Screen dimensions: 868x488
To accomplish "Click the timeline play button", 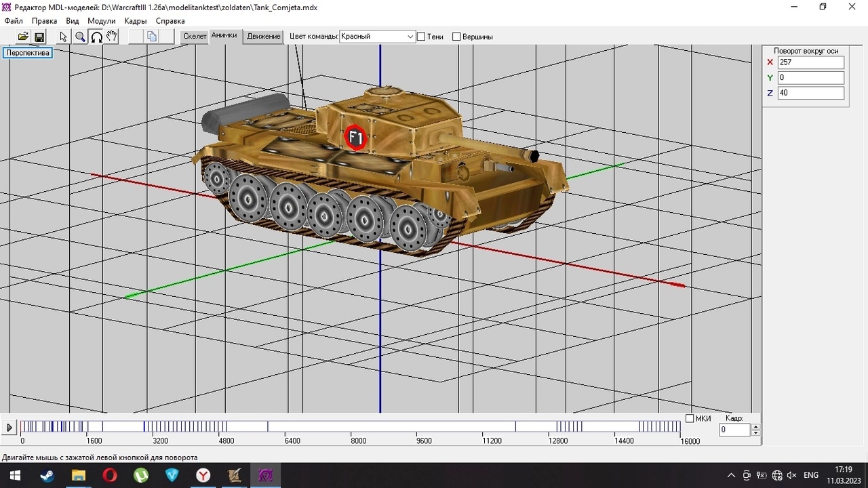I will pos(9,428).
